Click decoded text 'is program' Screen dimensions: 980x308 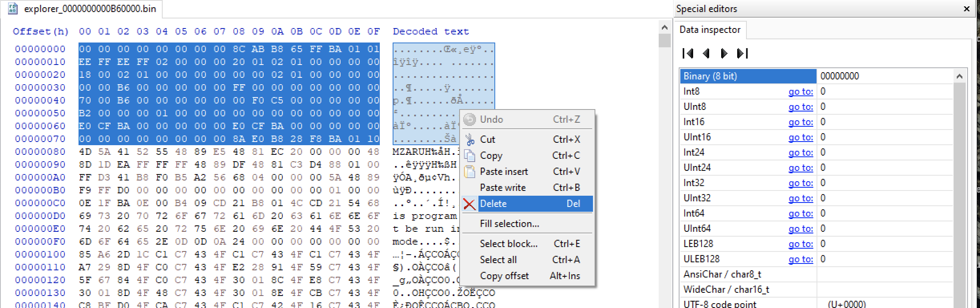425,216
